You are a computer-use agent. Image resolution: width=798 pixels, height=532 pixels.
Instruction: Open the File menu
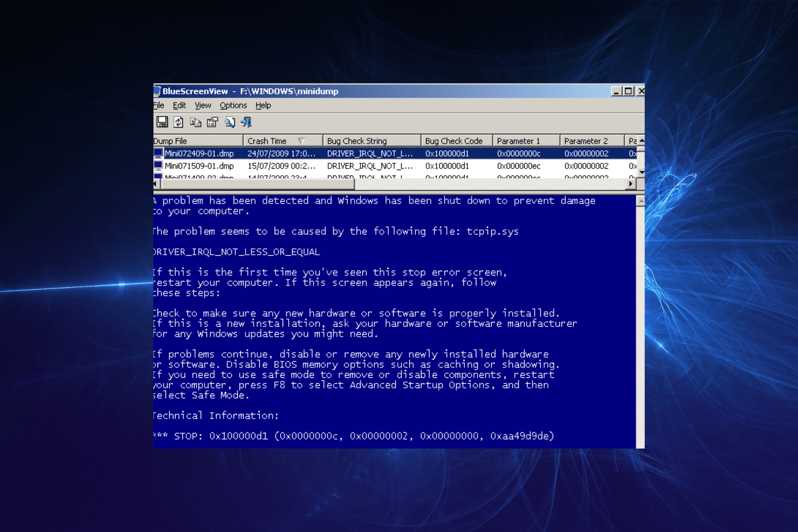(x=159, y=106)
